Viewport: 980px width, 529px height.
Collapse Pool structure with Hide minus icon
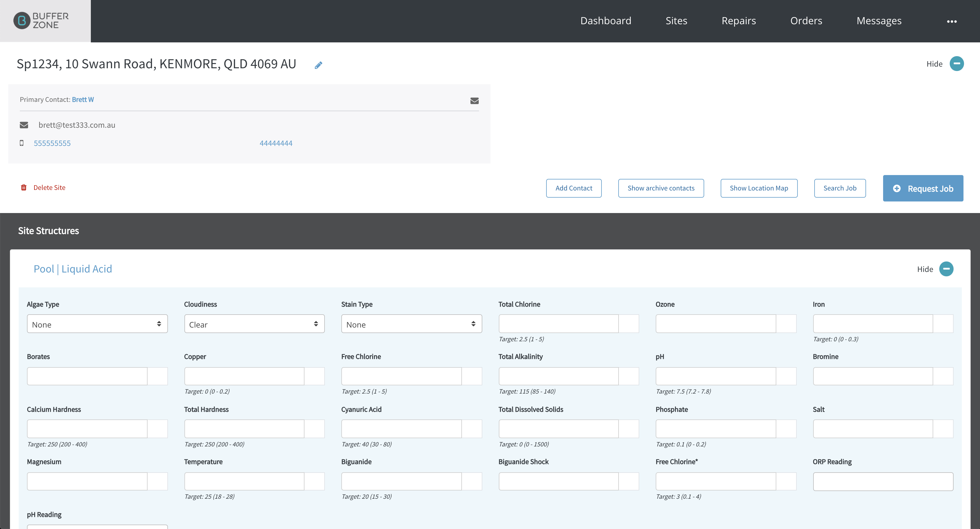[x=946, y=269]
